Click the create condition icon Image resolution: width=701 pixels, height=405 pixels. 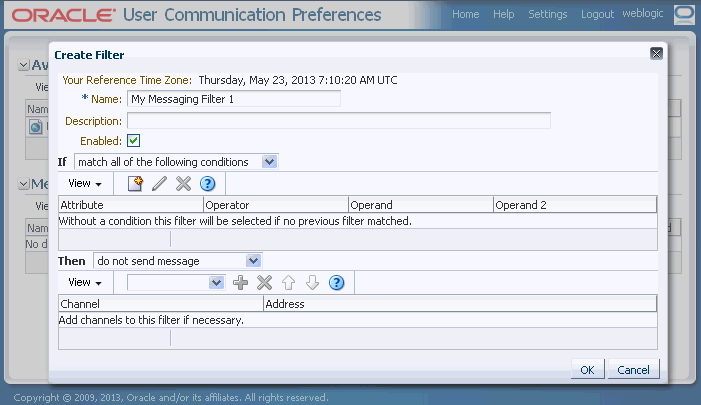point(135,183)
